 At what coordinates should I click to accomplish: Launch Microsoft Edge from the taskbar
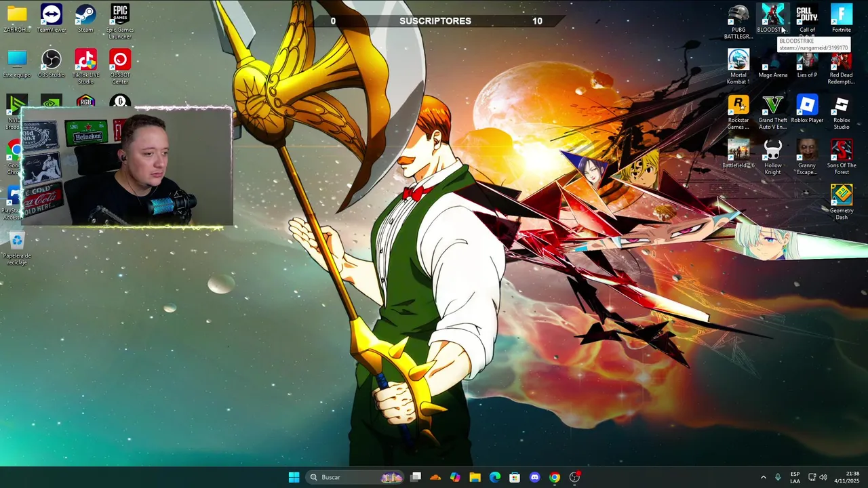(495, 477)
